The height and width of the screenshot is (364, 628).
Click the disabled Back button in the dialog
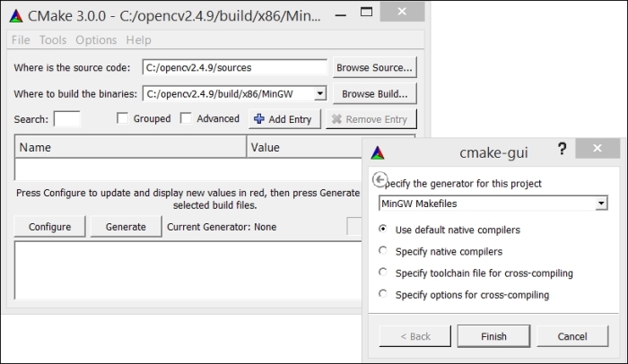414,336
